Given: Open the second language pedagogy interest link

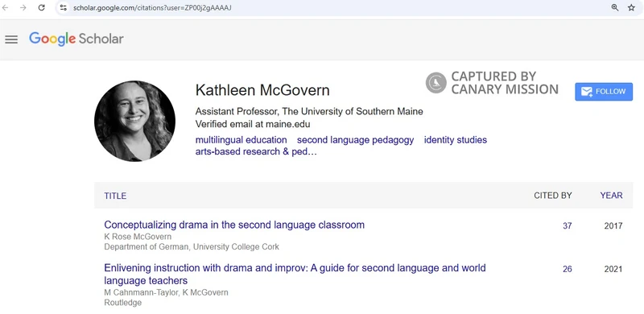Looking at the screenshot, I should 355,140.
